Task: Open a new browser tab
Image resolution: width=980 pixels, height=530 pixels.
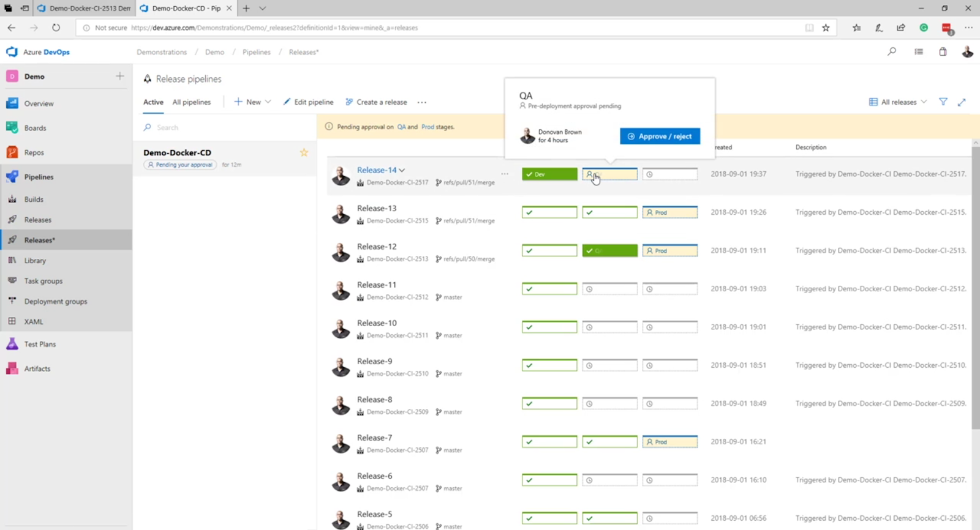Action: pyautogui.click(x=246, y=9)
